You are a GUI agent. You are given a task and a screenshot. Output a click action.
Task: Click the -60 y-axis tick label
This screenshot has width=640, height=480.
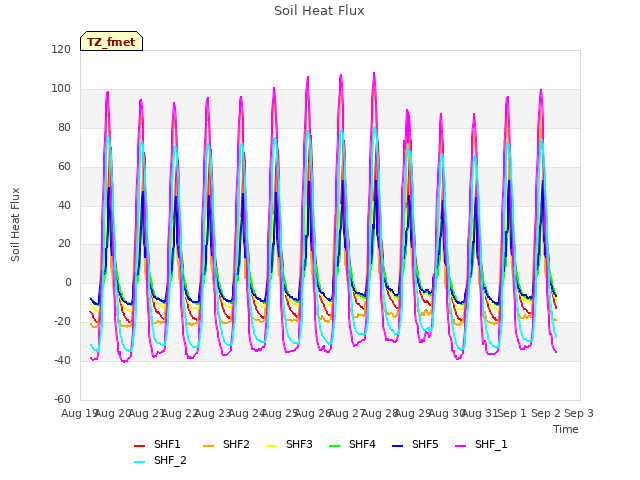[62, 399]
